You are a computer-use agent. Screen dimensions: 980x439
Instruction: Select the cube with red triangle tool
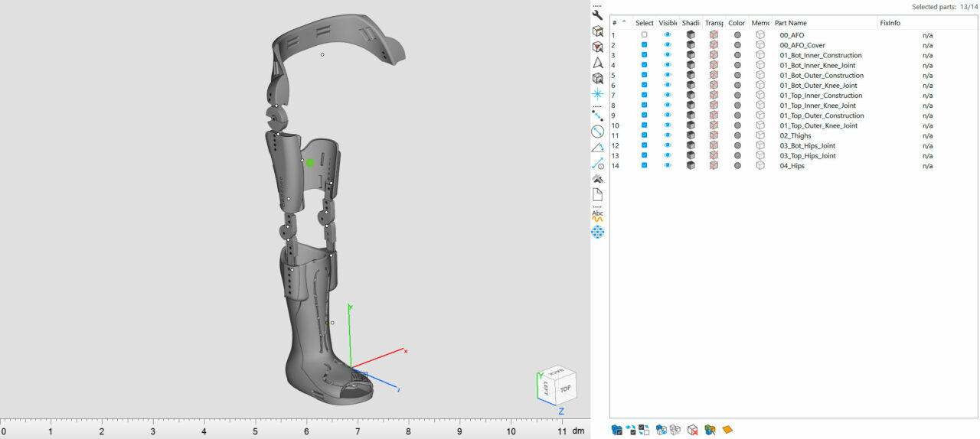[597, 47]
